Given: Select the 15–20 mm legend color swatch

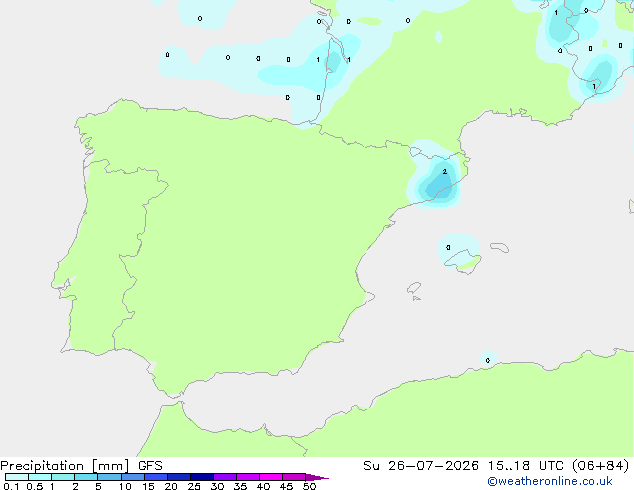Looking at the screenshot, I should pyautogui.click(x=156, y=477).
